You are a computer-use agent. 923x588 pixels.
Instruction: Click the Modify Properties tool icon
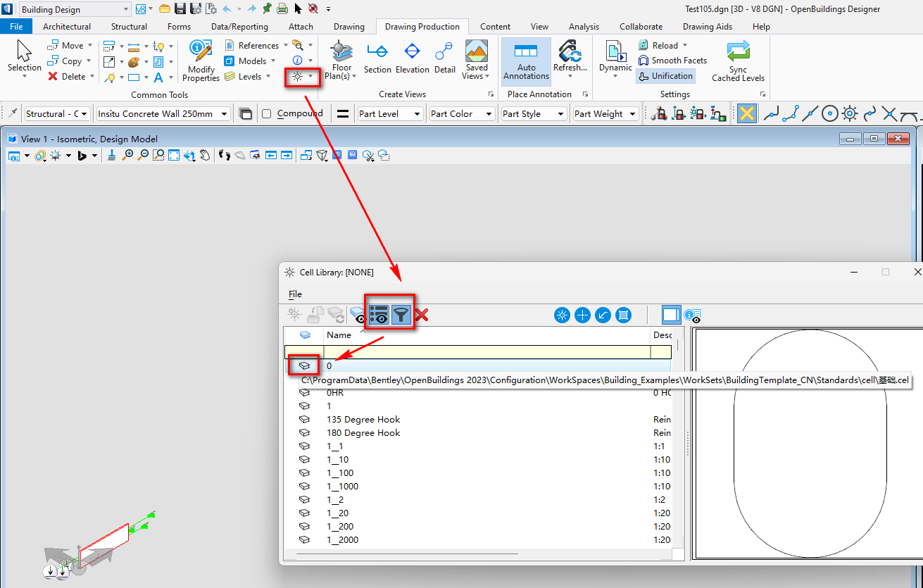click(201, 53)
